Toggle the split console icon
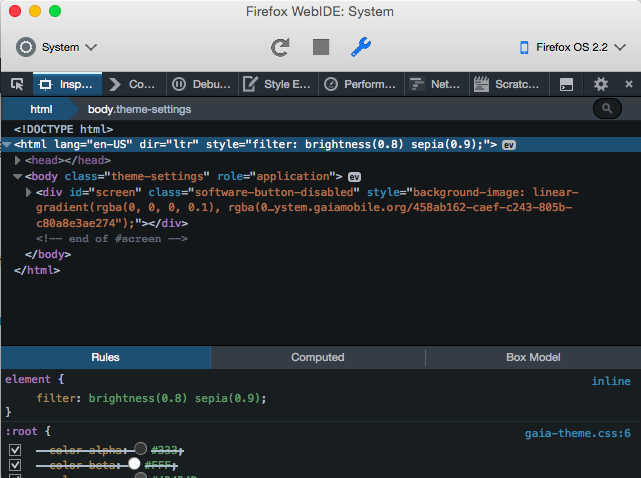Image resolution: width=641 pixels, height=478 pixels. coord(567,85)
